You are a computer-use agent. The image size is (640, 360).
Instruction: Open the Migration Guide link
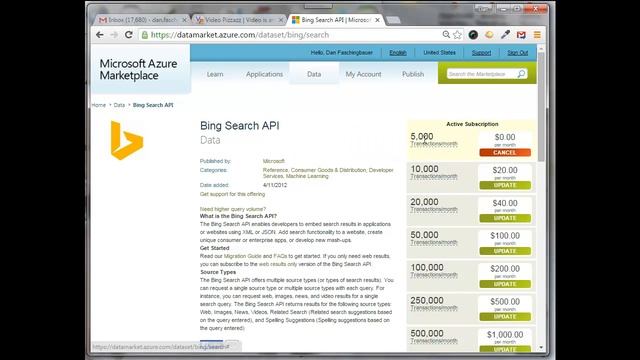click(242, 256)
